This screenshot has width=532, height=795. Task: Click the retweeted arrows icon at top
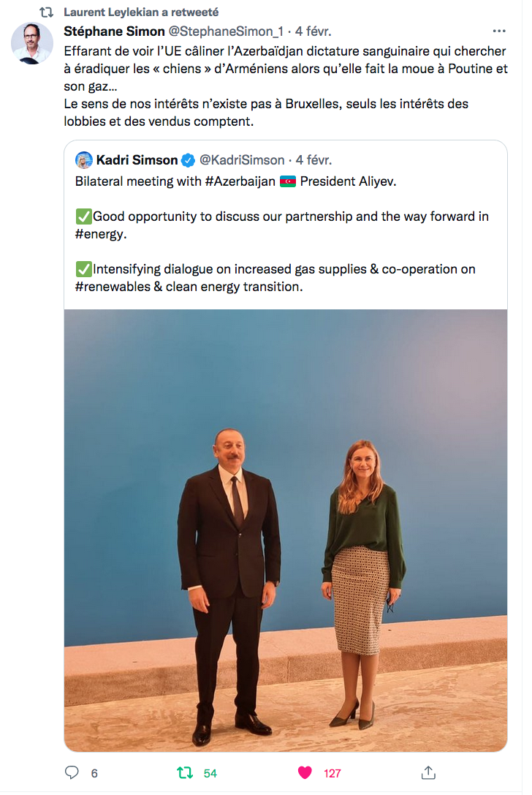point(46,12)
